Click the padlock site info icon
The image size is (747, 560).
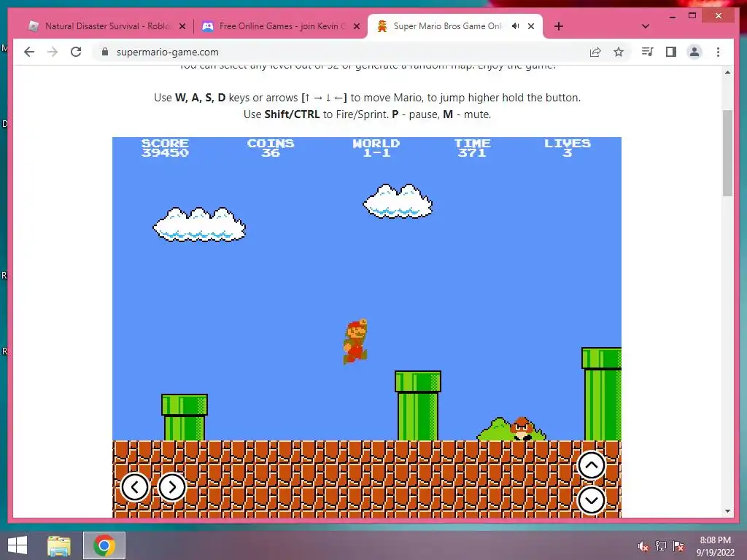point(105,52)
